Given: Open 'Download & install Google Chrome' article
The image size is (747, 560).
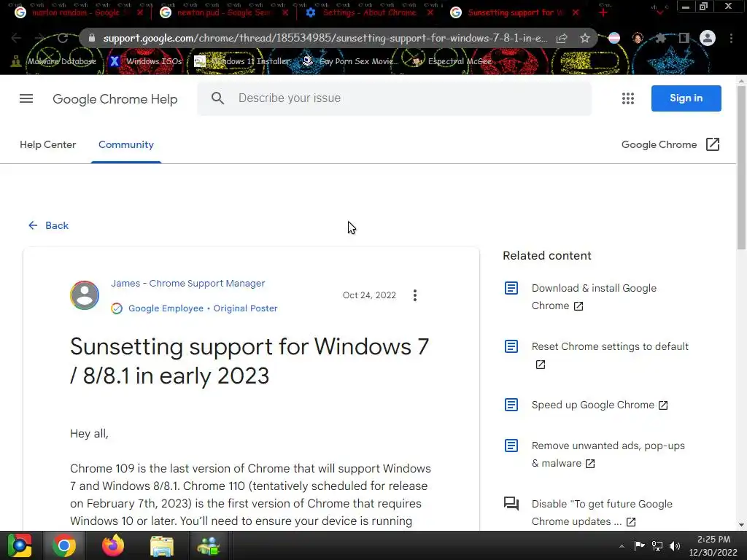Looking at the screenshot, I should pyautogui.click(x=594, y=297).
